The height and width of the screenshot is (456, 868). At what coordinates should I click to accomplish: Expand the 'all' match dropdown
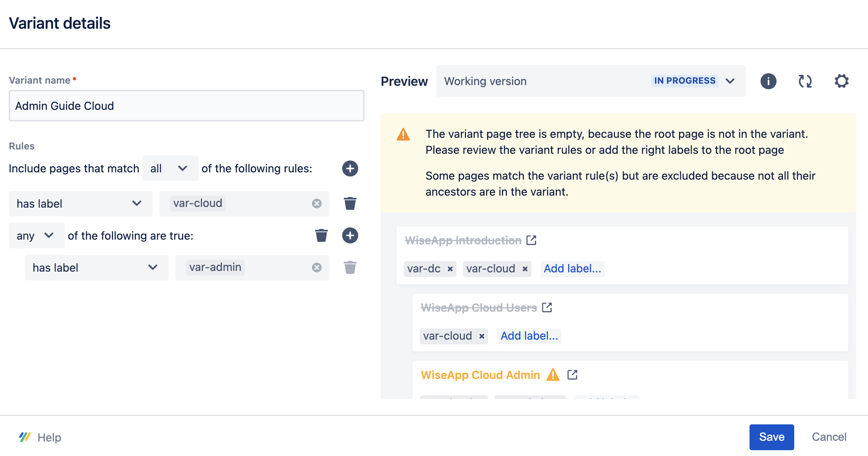tap(170, 168)
